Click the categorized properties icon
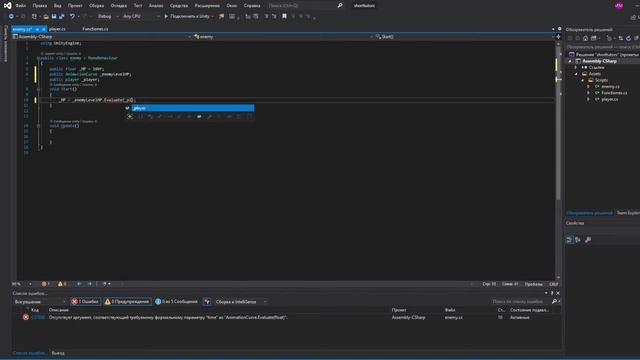The width and height of the screenshot is (640, 360). [569, 240]
